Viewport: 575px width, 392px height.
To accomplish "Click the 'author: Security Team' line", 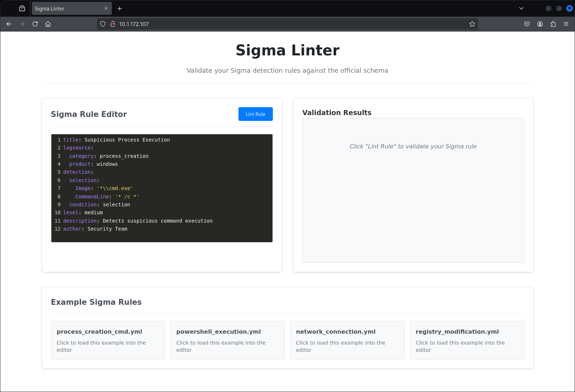I will (x=95, y=229).
